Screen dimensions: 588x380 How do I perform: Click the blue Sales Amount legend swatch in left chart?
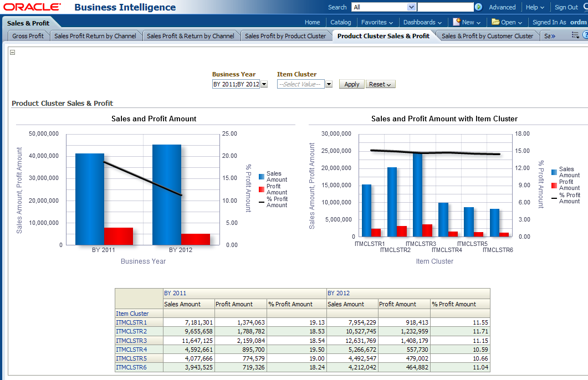(262, 174)
